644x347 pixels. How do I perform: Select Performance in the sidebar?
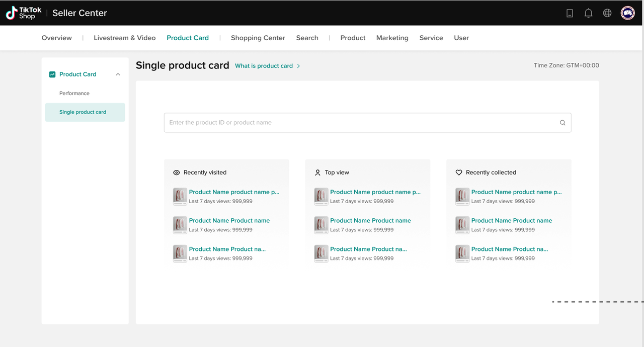[x=74, y=93]
